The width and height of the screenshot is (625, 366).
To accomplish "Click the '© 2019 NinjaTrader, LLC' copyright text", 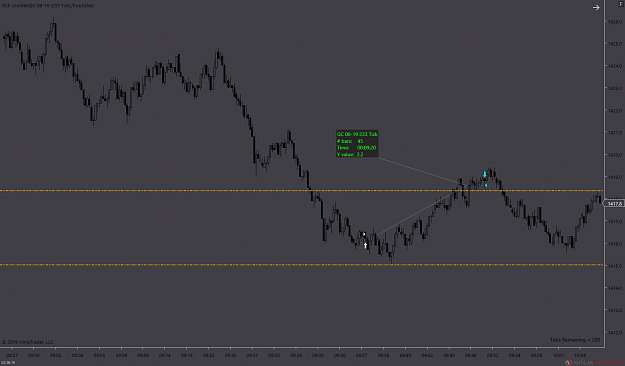I will pyautogui.click(x=28, y=342).
